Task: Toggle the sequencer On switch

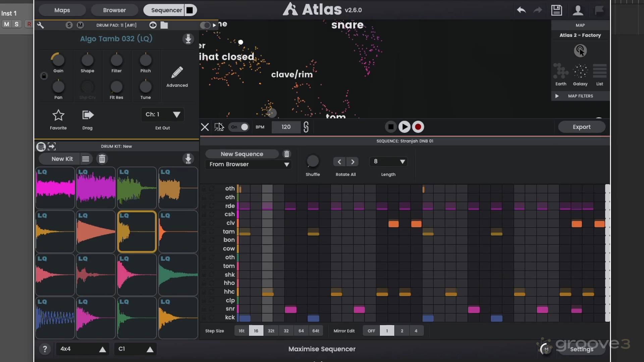Action: tap(239, 127)
